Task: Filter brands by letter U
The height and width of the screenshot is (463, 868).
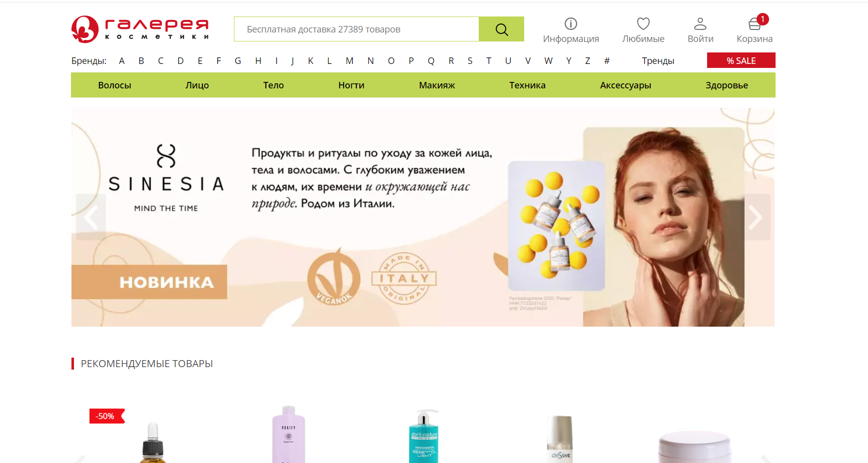Action: coord(508,60)
